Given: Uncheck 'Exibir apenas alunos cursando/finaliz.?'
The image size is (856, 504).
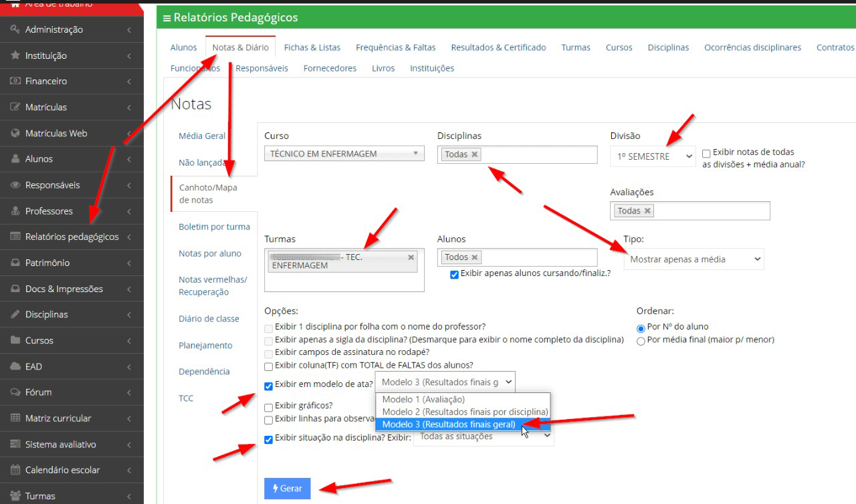Looking at the screenshot, I should [x=455, y=274].
